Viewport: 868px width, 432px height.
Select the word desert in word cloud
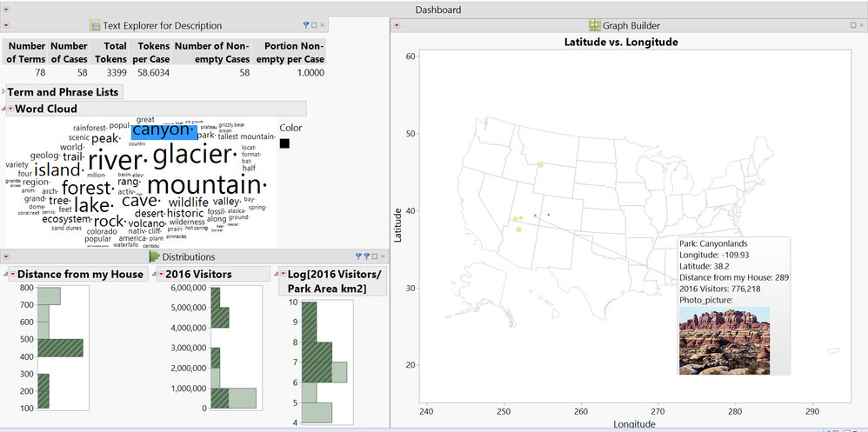(x=150, y=214)
